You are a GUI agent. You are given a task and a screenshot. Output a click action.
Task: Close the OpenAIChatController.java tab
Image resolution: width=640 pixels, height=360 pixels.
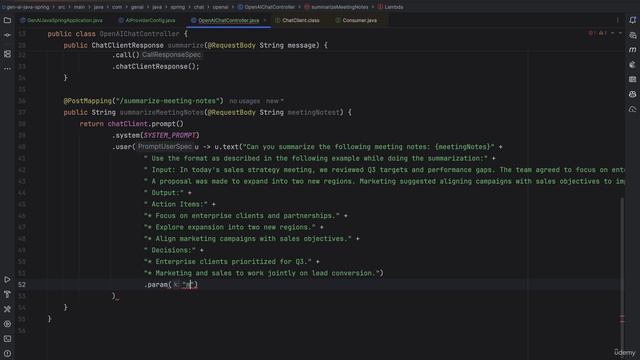pos(265,20)
